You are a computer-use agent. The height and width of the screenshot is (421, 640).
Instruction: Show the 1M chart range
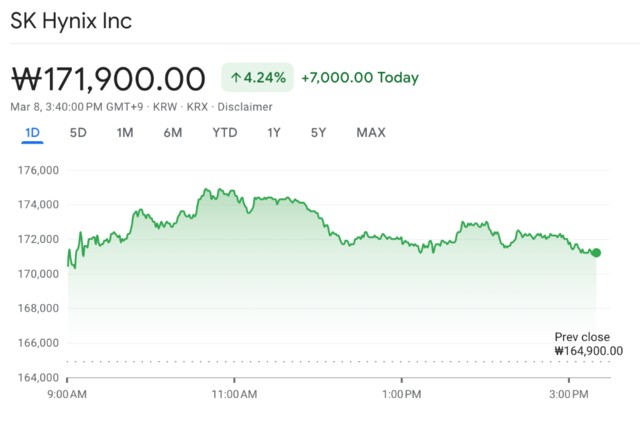125,133
